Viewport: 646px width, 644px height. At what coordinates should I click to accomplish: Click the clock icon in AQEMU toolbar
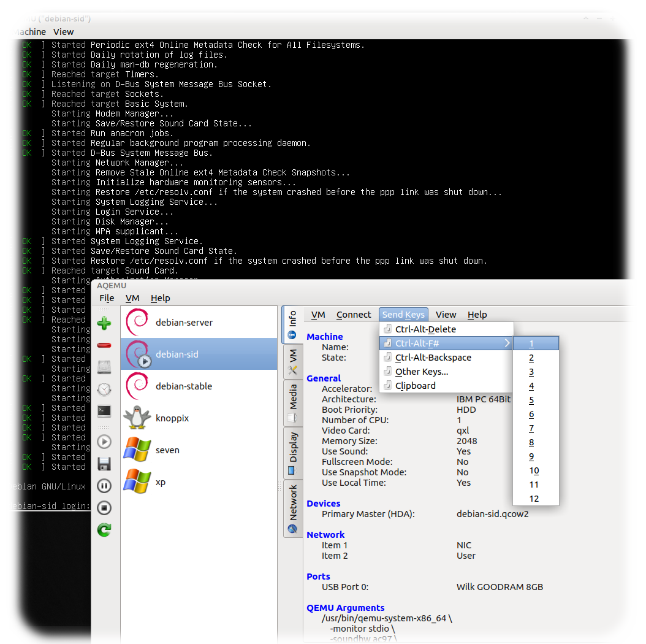[x=104, y=389]
